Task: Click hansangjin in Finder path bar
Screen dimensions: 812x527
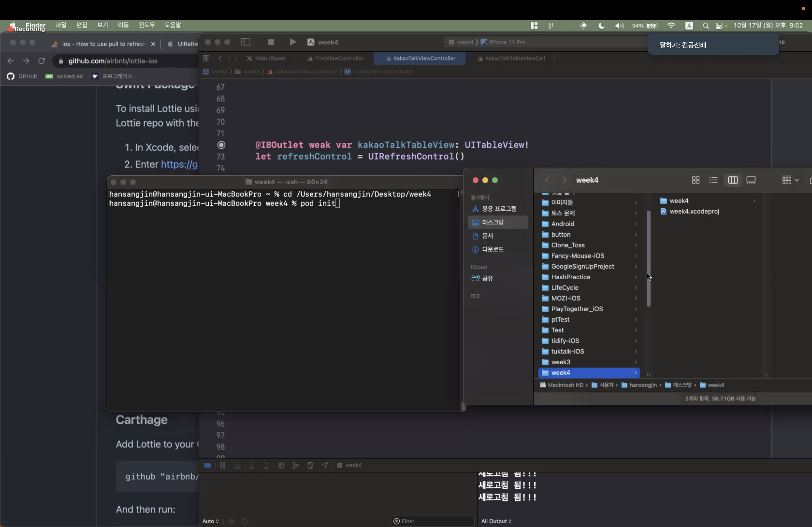Action: 639,385
